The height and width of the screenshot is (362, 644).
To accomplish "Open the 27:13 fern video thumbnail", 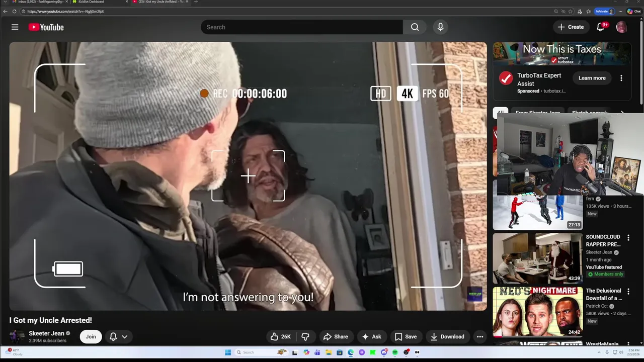I will 538,212.
